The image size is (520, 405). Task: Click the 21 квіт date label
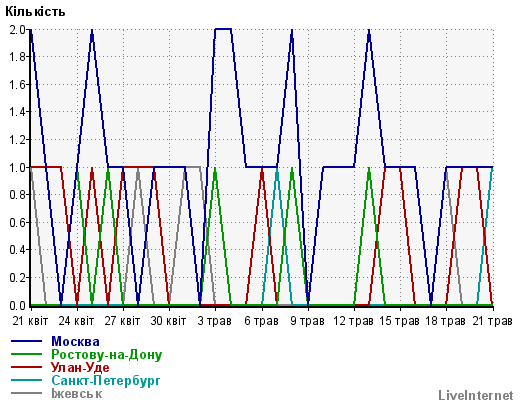30,321
